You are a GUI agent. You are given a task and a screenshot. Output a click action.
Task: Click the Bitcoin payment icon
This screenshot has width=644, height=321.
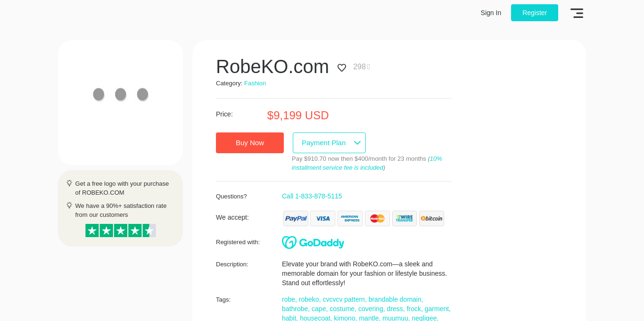pyautogui.click(x=431, y=219)
